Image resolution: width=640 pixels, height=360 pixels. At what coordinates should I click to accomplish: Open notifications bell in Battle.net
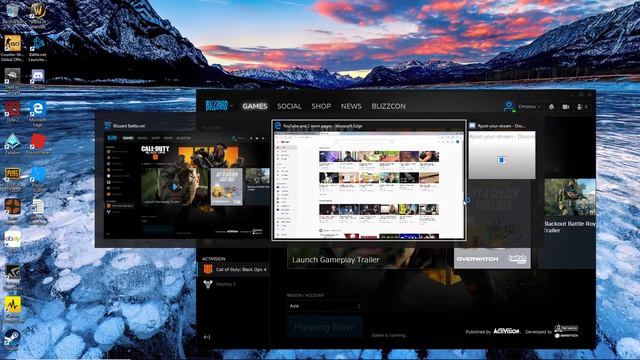[x=551, y=107]
